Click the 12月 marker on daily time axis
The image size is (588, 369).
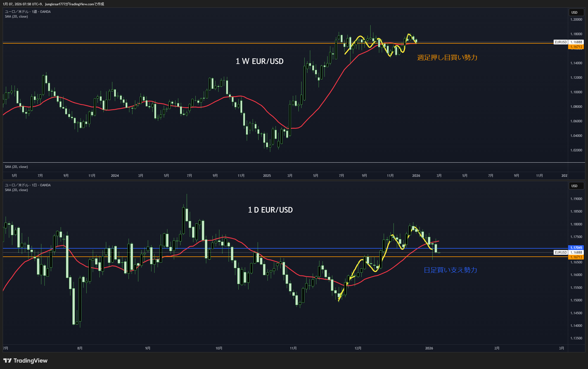point(358,348)
